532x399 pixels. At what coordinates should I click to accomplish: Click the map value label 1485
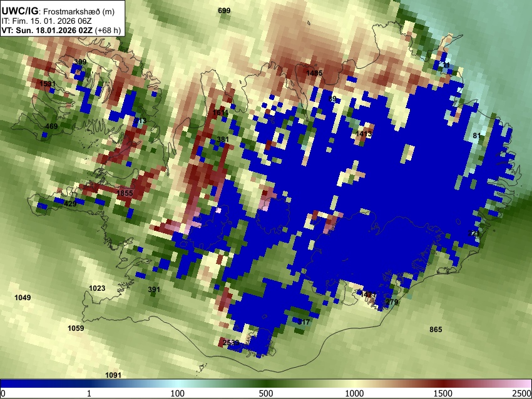[314, 73]
